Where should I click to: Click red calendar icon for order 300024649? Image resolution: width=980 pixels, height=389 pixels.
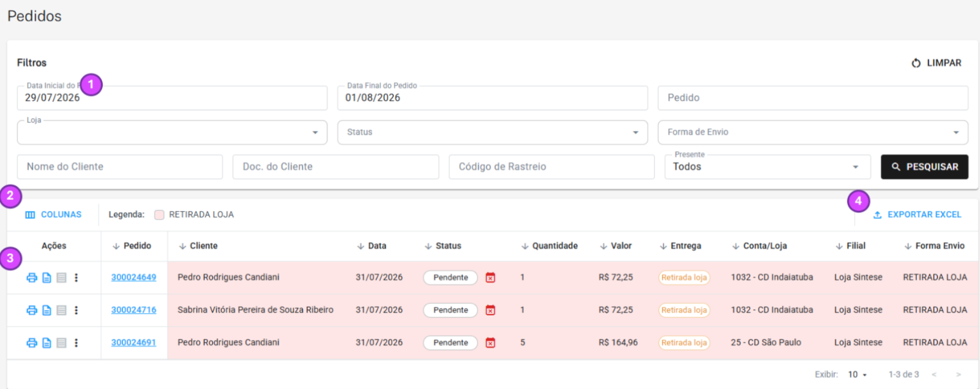[490, 278]
